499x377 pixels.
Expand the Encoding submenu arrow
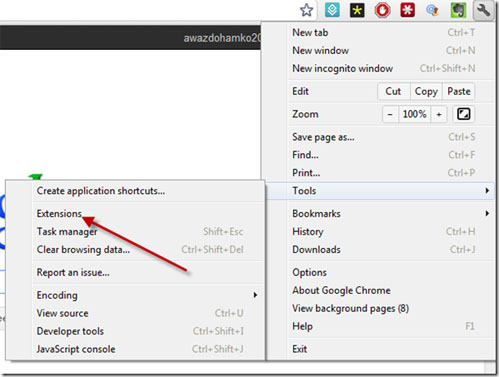pyautogui.click(x=255, y=295)
